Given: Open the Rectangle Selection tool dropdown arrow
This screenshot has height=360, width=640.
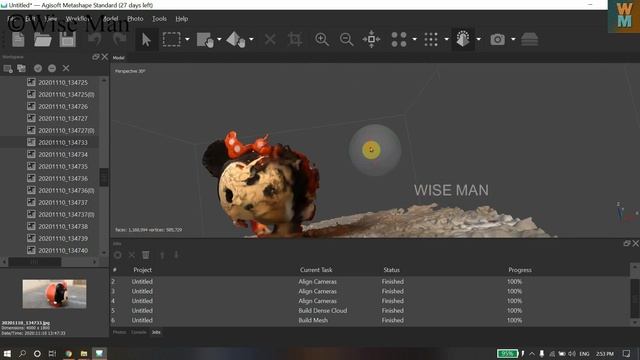Looking at the screenshot, I should click(x=187, y=40).
